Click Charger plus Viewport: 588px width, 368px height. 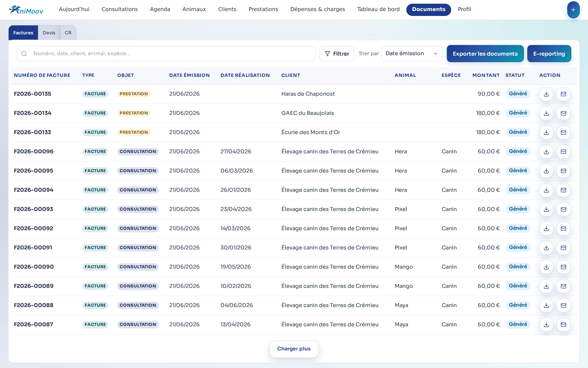click(x=294, y=349)
